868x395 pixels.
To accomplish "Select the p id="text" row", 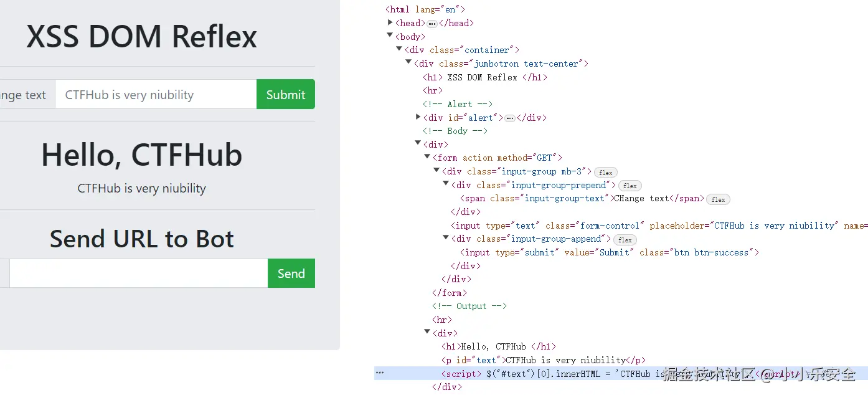I will point(544,360).
